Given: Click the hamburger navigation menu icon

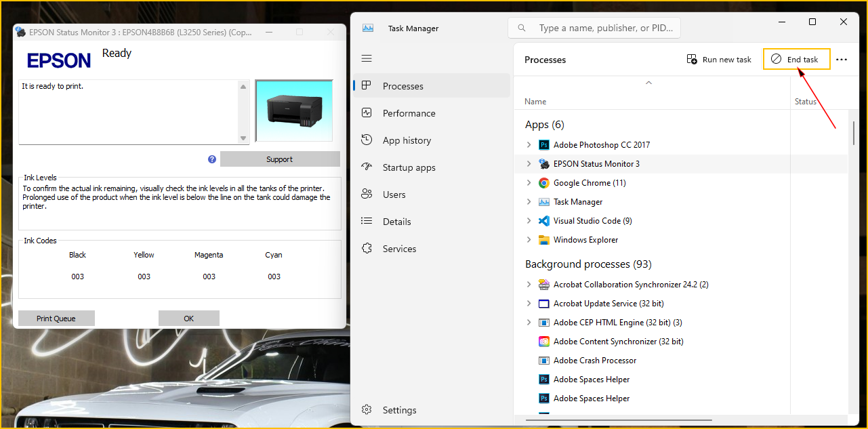Looking at the screenshot, I should point(367,59).
